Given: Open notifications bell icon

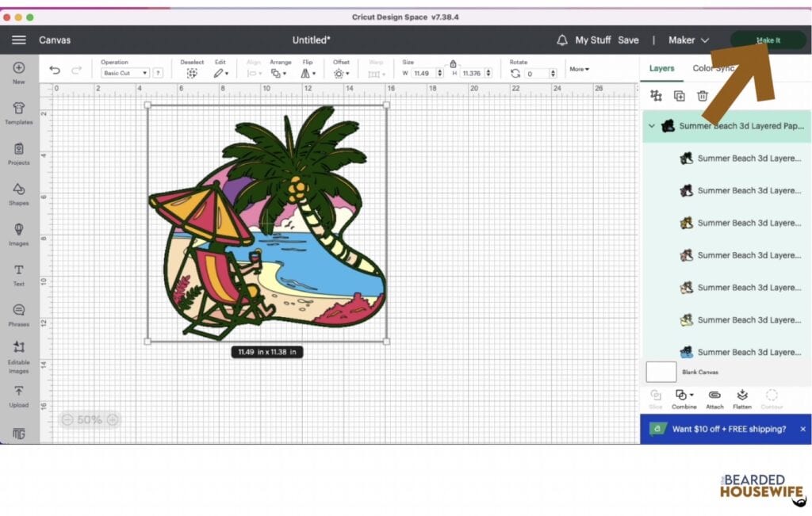Looking at the screenshot, I should tap(562, 40).
